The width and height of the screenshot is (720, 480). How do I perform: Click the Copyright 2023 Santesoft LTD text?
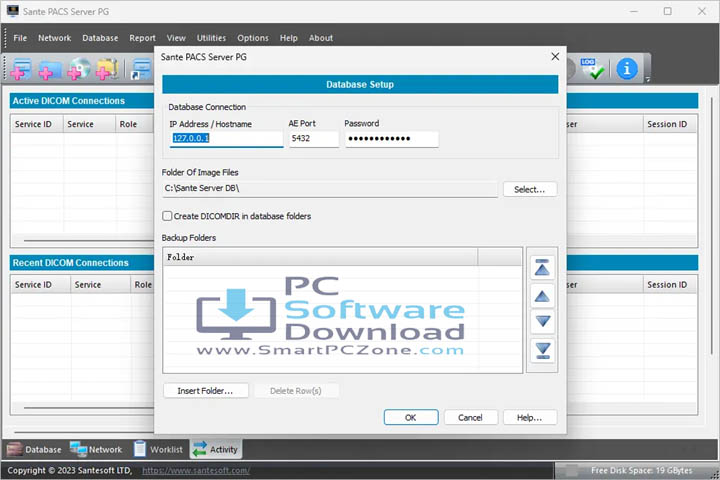coord(69,470)
